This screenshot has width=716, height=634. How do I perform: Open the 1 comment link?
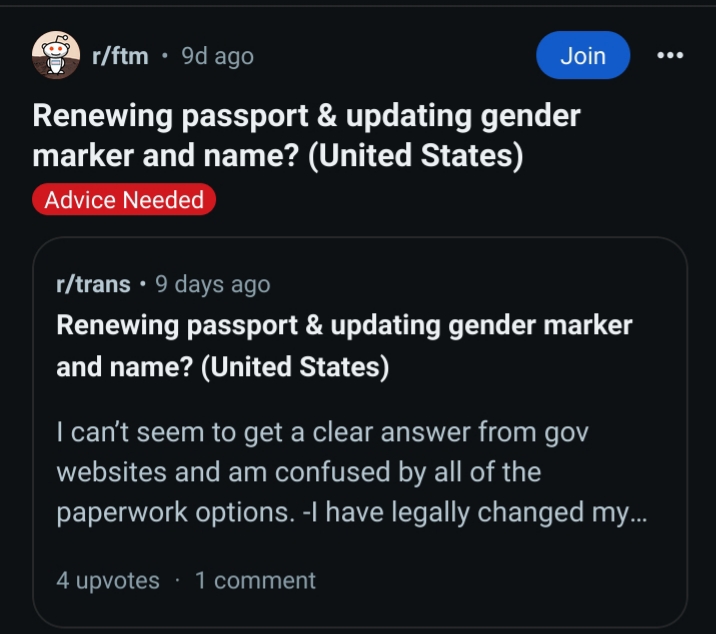[x=255, y=581]
